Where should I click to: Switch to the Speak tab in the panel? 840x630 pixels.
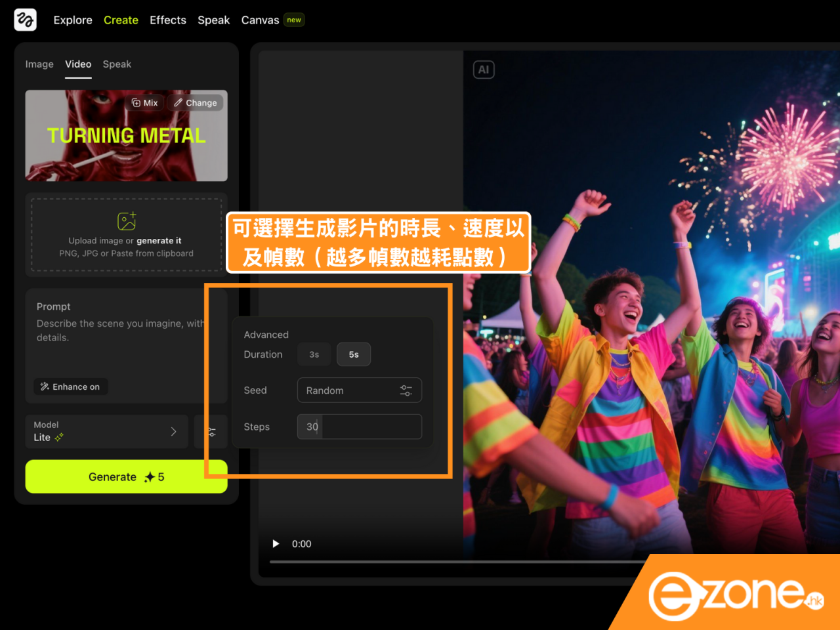pyautogui.click(x=117, y=64)
